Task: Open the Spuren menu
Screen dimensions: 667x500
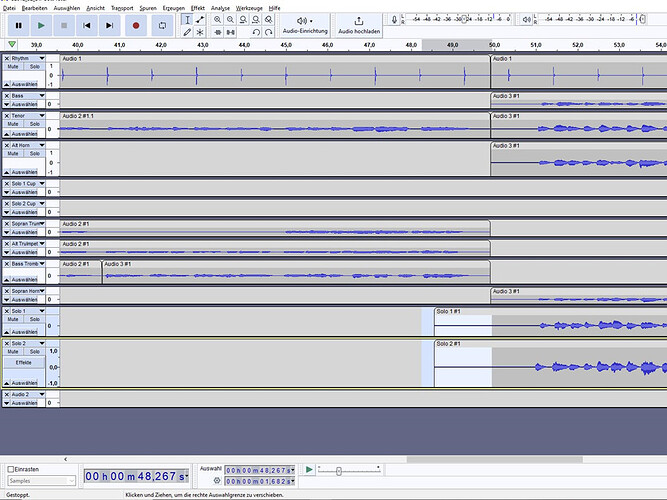Action: [148, 7]
